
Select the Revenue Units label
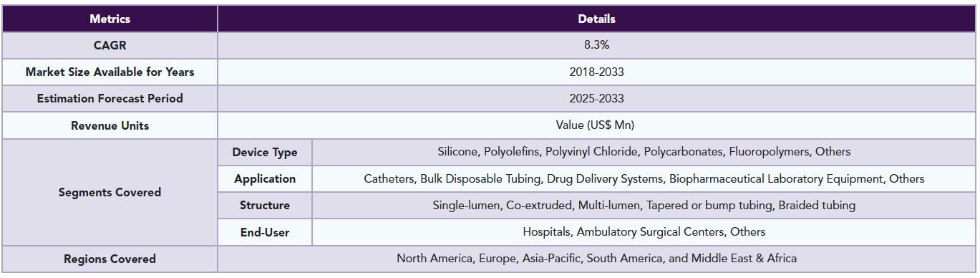coord(110,125)
